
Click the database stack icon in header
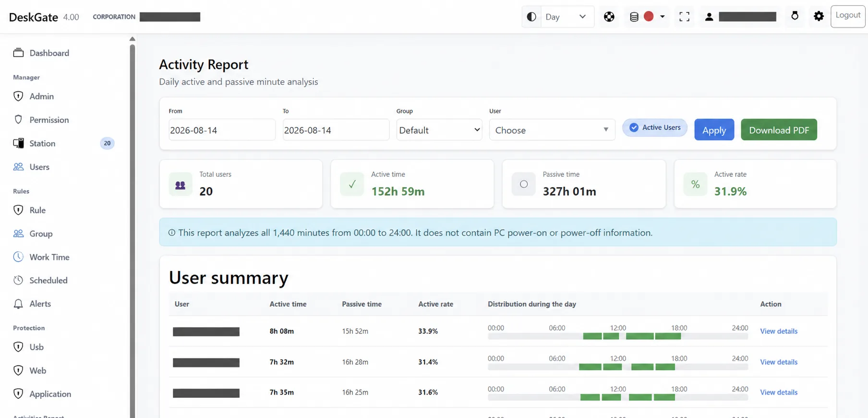pos(634,17)
